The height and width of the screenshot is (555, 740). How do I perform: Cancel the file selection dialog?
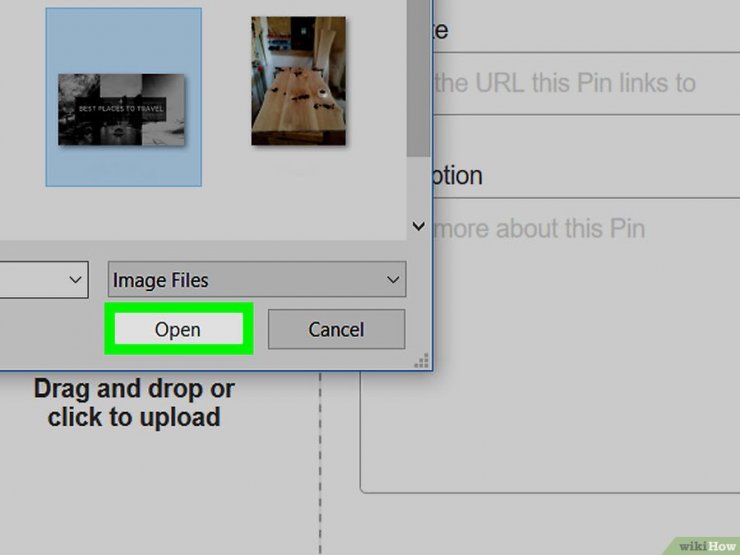(x=336, y=329)
